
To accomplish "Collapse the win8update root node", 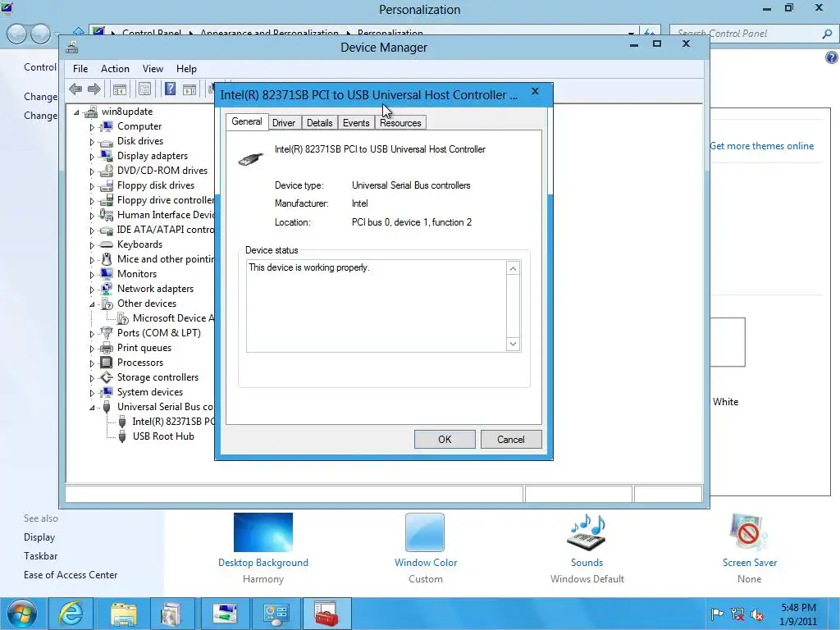I will point(76,112).
